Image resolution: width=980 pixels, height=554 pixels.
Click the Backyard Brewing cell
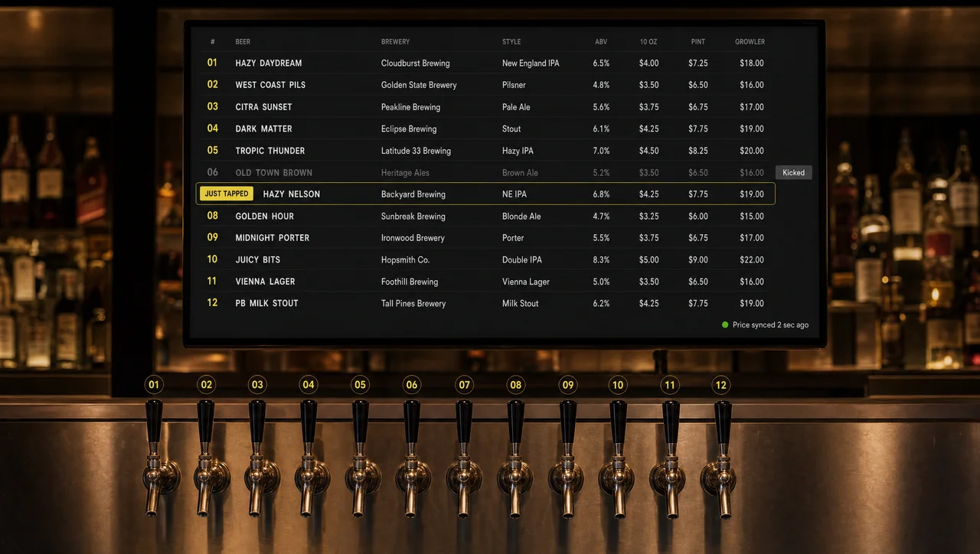click(413, 194)
